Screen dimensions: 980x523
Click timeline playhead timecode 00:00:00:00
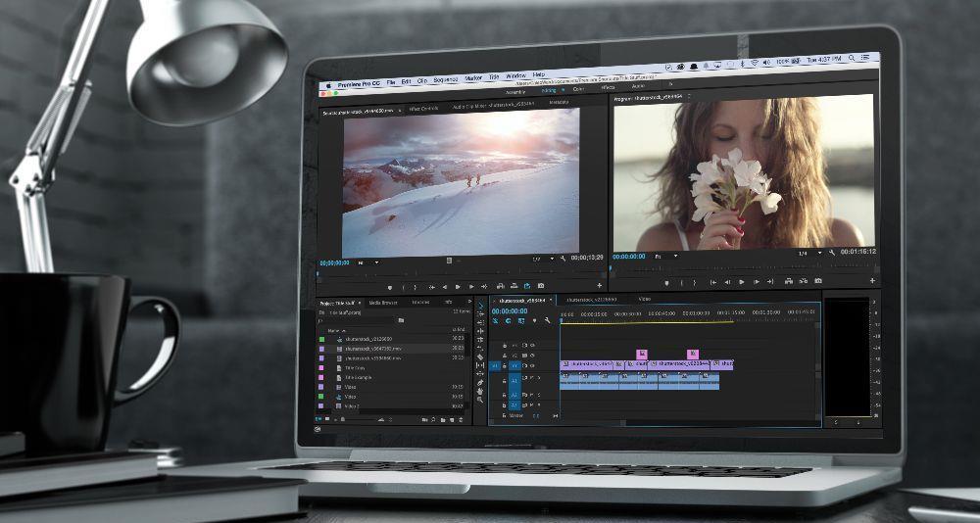(x=510, y=310)
